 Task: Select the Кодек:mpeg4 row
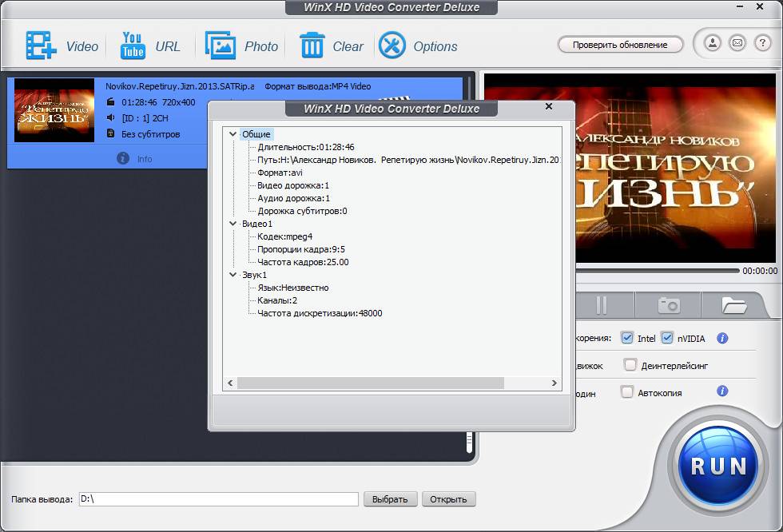(284, 236)
